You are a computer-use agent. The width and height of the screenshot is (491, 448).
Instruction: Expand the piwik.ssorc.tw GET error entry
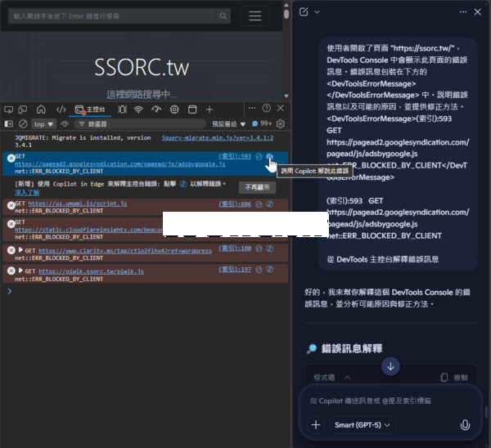tap(20, 271)
